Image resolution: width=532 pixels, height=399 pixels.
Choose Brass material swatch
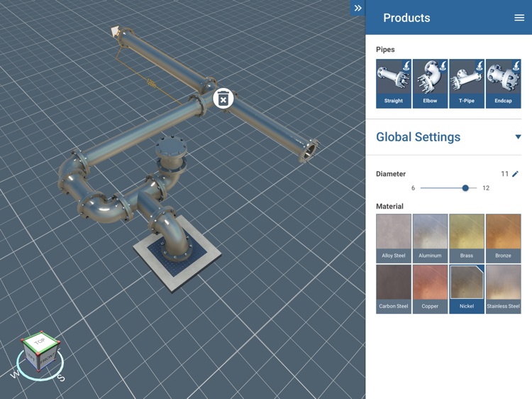coord(467,239)
